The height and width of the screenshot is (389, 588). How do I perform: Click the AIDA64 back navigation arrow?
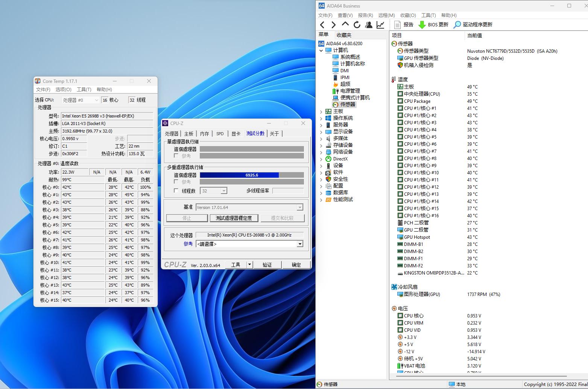click(x=322, y=25)
